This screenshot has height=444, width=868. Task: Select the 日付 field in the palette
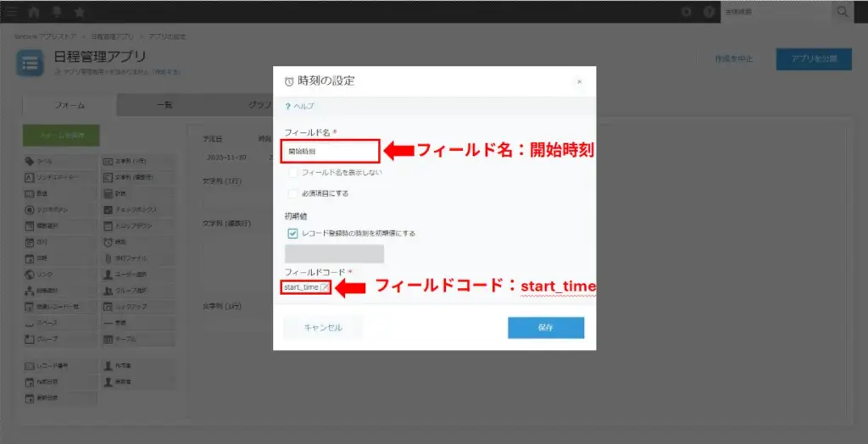click(x=60, y=242)
